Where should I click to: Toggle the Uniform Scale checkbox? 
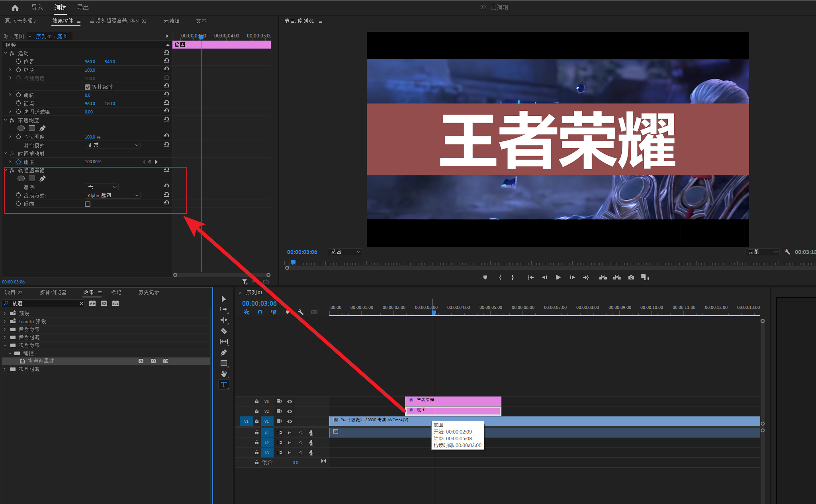[x=88, y=87]
